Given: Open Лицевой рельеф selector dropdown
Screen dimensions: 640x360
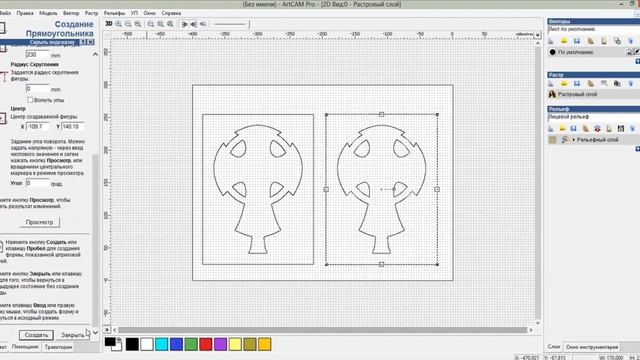Looking at the screenshot, I should [x=593, y=117].
